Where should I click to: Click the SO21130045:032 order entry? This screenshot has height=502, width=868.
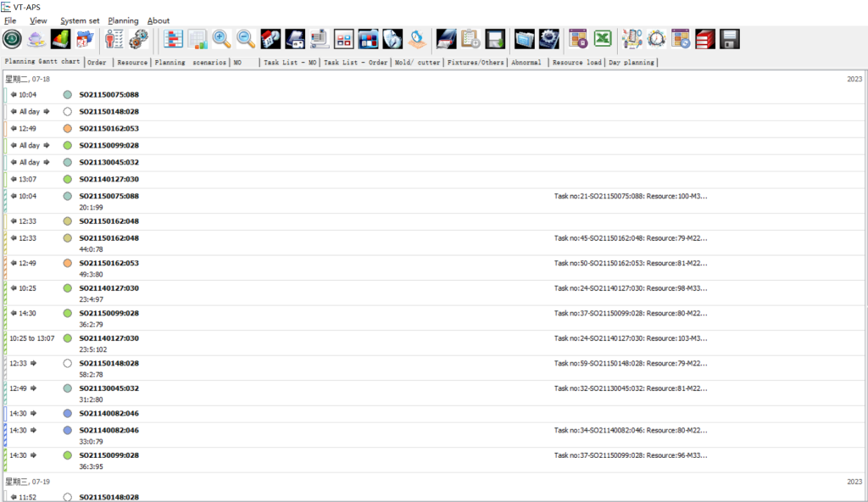[110, 162]
